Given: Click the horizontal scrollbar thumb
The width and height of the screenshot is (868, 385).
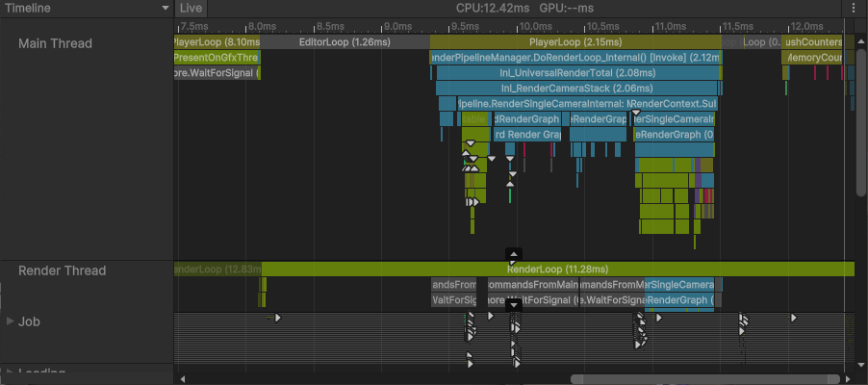Looking at the screenshot, I should (706, 379).
